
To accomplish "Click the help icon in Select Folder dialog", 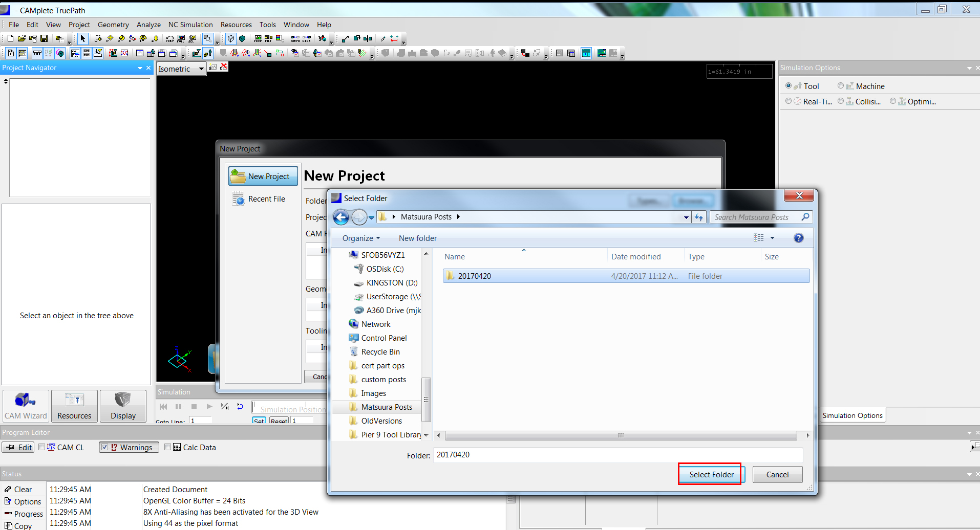I will tap(798, 238).
